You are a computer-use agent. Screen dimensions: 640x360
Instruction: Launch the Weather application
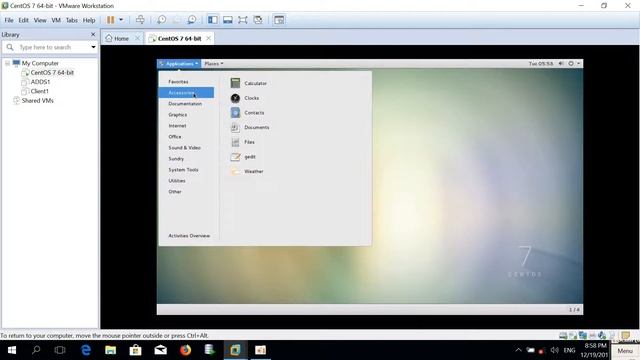(247, 171)
